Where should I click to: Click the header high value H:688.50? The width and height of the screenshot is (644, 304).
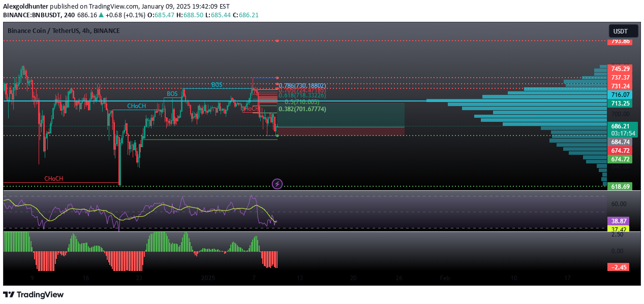[x=190, y=15]
